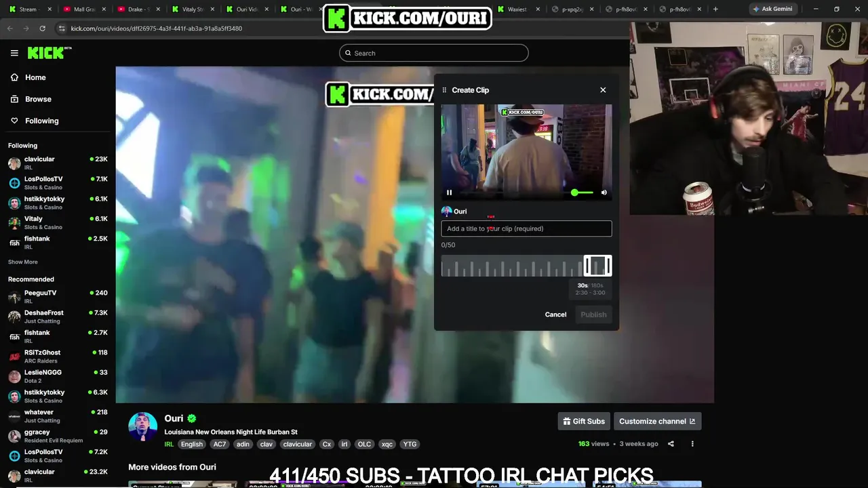Open a new browser tab
This screenshot has height=488, width=868.
click(715, 9)
